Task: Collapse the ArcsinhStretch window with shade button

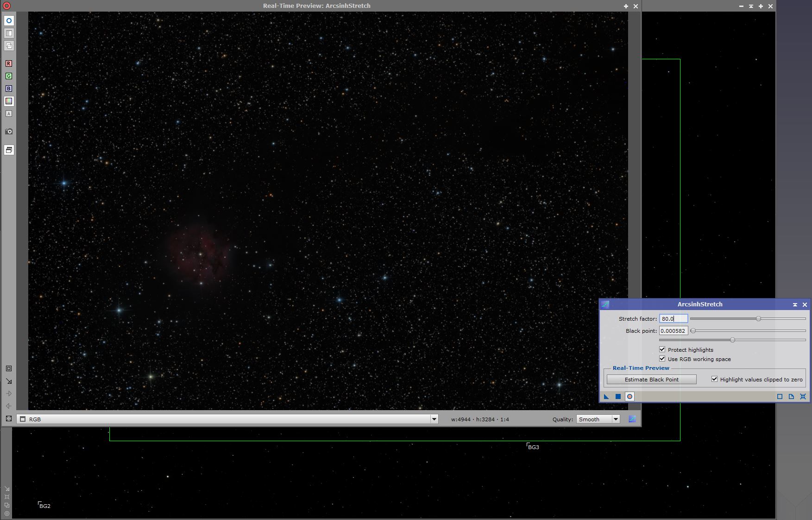Action: tap(795, 304)
